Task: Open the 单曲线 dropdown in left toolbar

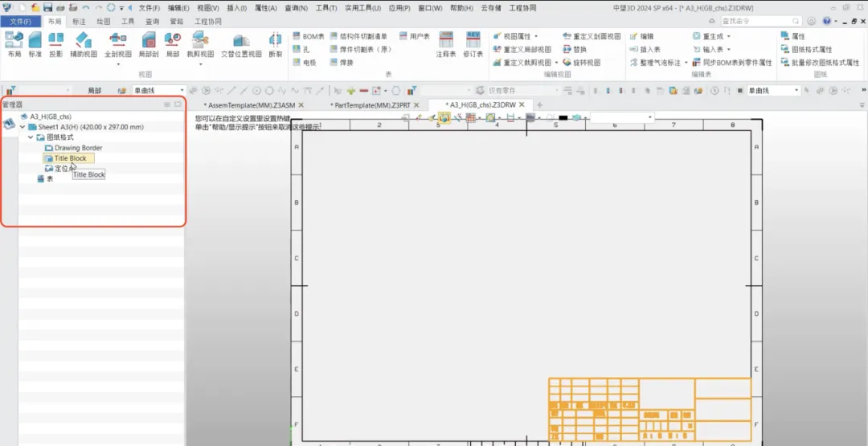Action: click(182, 91)
